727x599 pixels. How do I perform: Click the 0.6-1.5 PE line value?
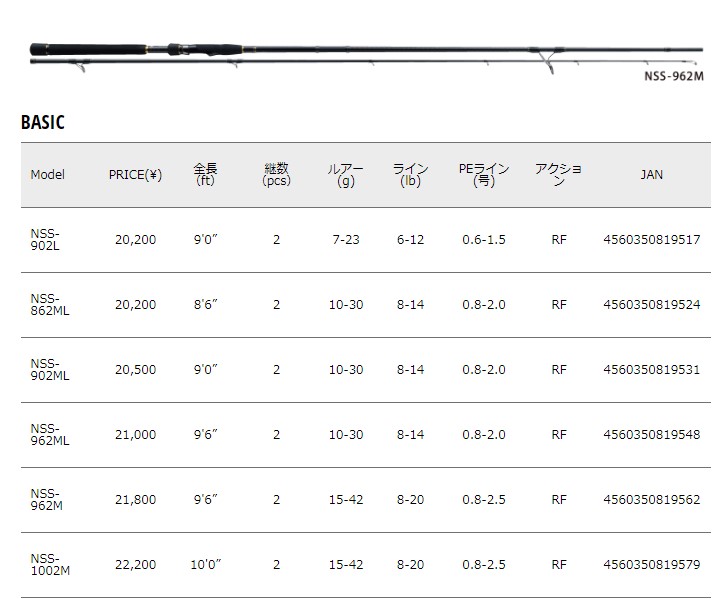[484, 240]
